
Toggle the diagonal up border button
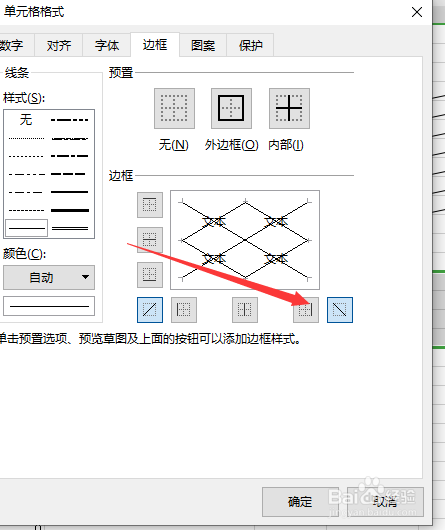pyautogui.click(x=150, y=310)
